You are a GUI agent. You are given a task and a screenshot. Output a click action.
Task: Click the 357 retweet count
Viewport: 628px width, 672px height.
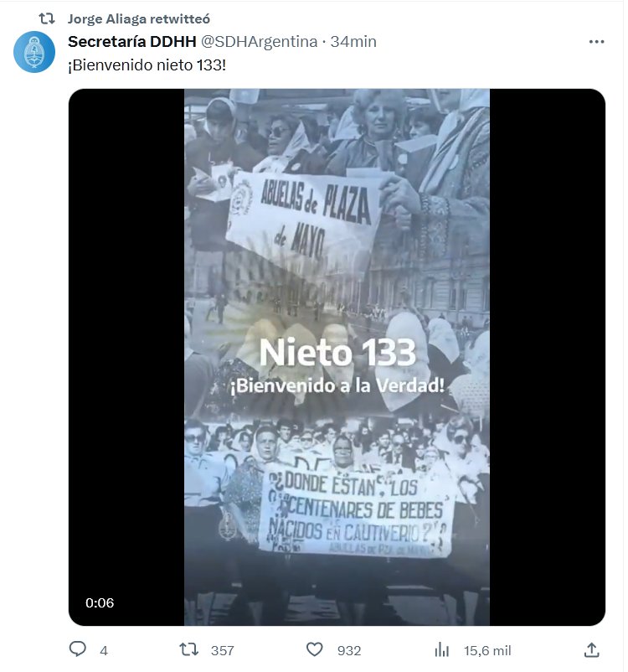pos(223,650)
